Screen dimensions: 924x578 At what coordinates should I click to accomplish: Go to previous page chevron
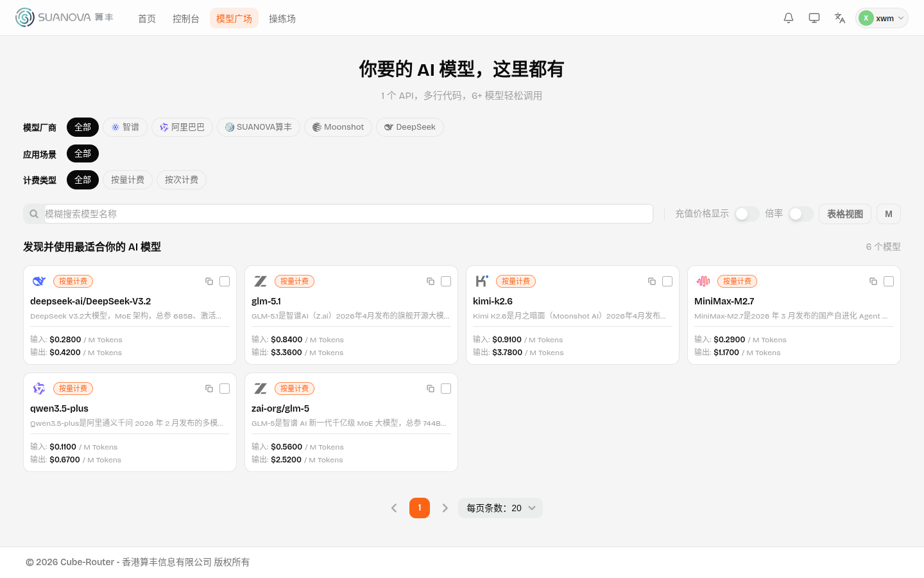pos(394,508)
